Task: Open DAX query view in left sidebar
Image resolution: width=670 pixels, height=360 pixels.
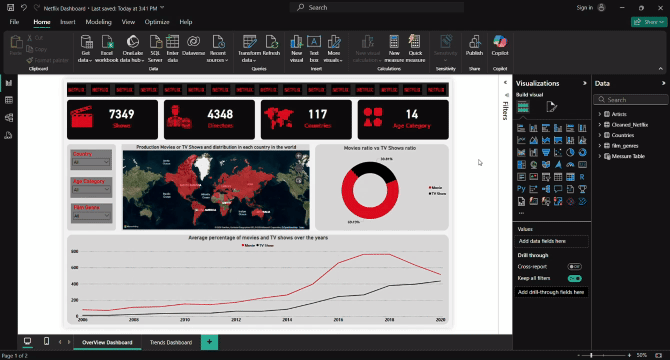Action: click(9, 135)
